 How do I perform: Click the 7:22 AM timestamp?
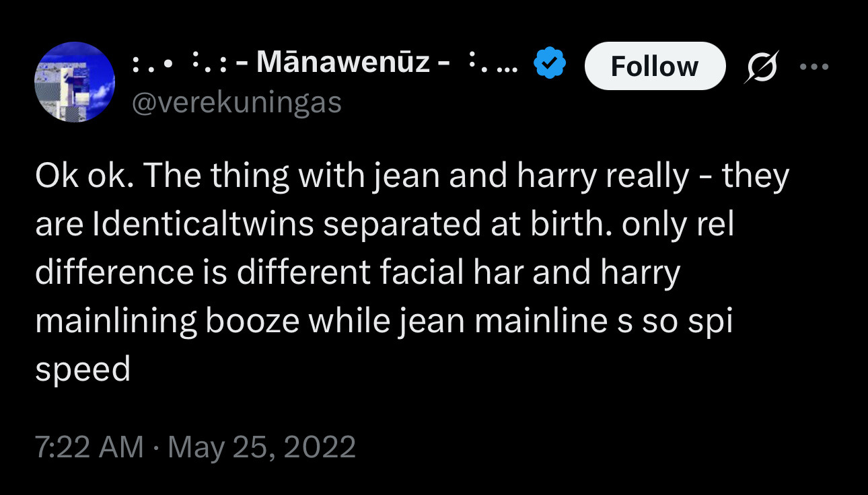point(89,447)
